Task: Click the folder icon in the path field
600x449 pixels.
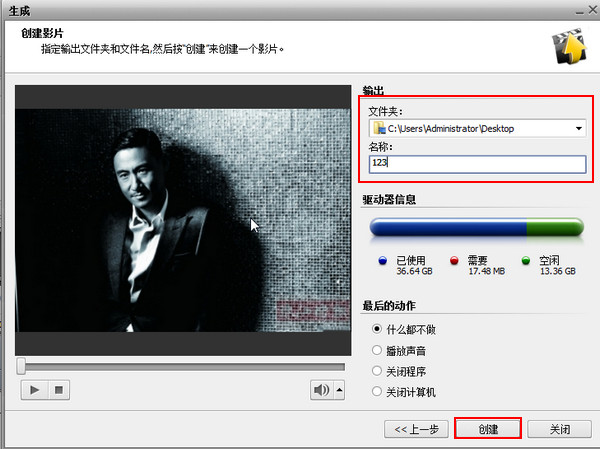Action: (379, 128)
